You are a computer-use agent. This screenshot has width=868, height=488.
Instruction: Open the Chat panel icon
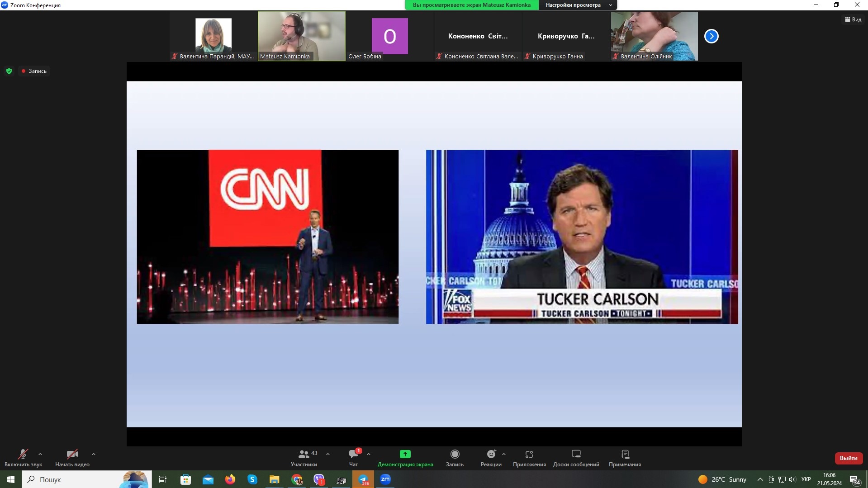[x=354, y=454]
